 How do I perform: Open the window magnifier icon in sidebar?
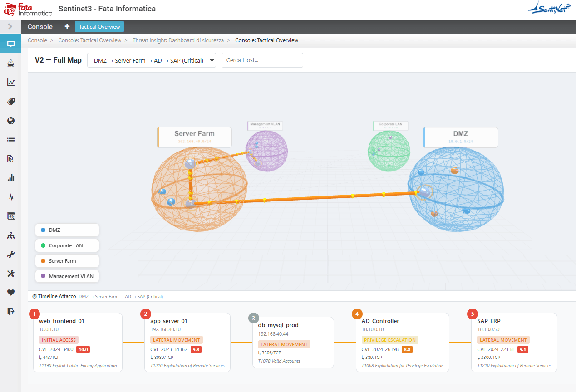pyautogui.click(x=11, y=216)
